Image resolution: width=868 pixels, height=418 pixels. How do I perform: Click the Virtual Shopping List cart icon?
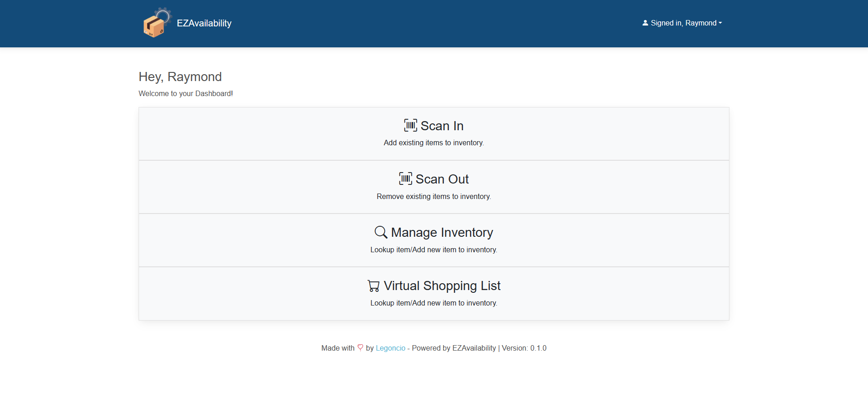point(373,285)
